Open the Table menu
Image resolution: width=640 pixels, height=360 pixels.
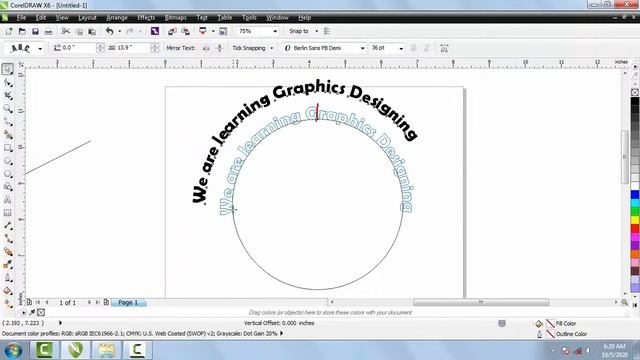click(x=224, y=18)
